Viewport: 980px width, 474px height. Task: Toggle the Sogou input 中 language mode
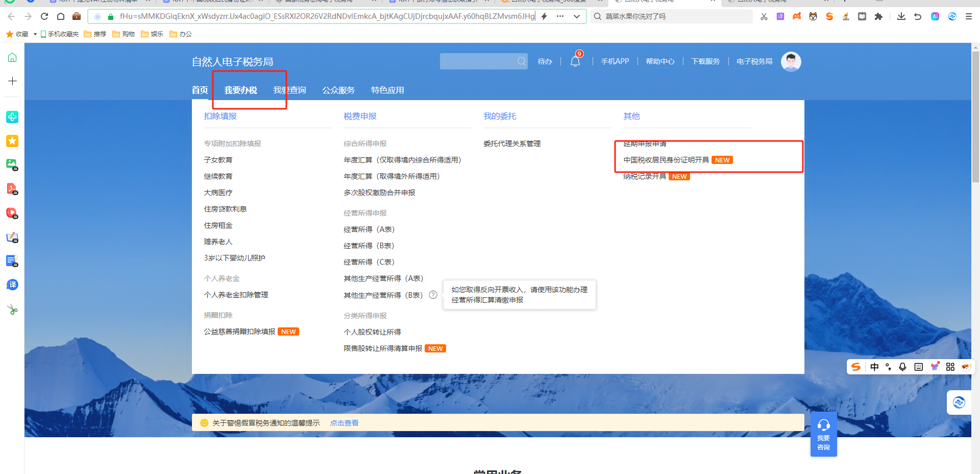[874, 367]
